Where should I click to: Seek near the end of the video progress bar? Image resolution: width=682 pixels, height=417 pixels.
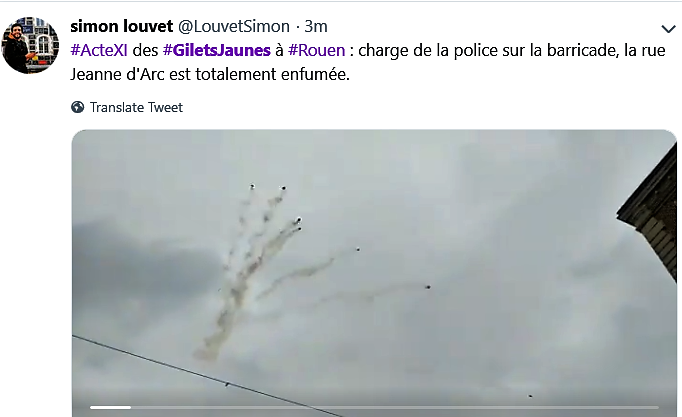[644, 407]
